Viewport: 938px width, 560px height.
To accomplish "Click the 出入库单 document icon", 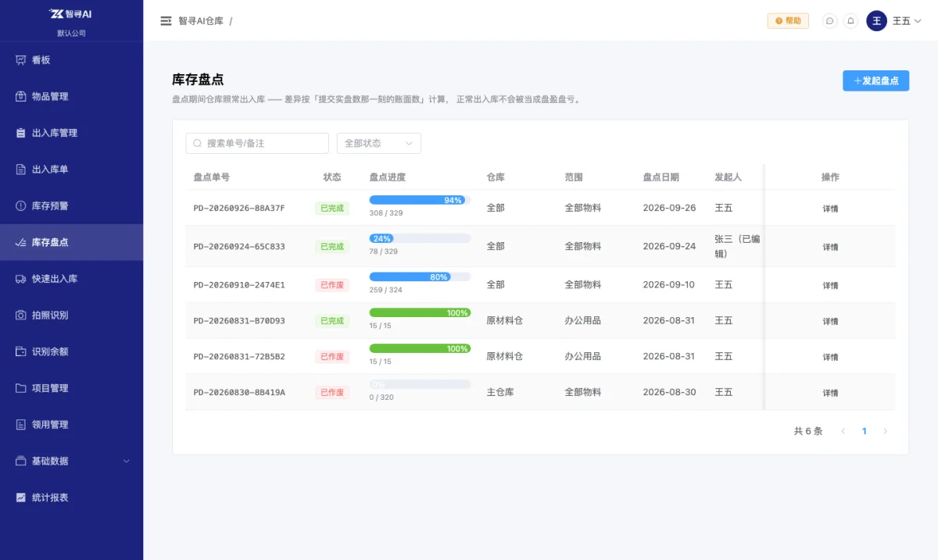I will 21,169.
